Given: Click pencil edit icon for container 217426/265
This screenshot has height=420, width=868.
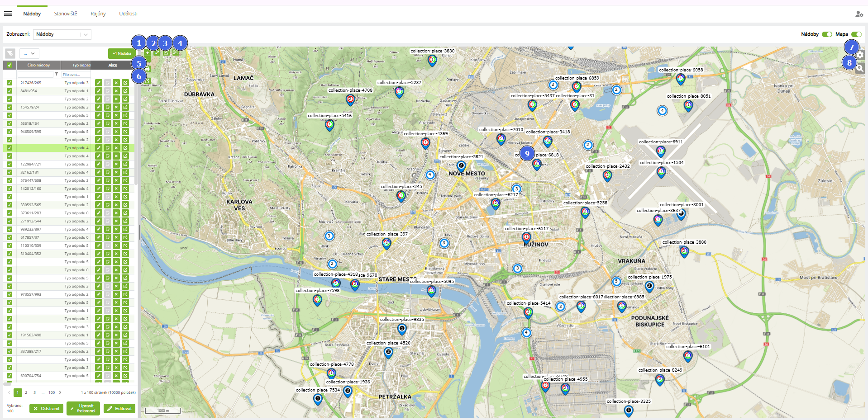Looking at the screenshot, I should point(98,83).
